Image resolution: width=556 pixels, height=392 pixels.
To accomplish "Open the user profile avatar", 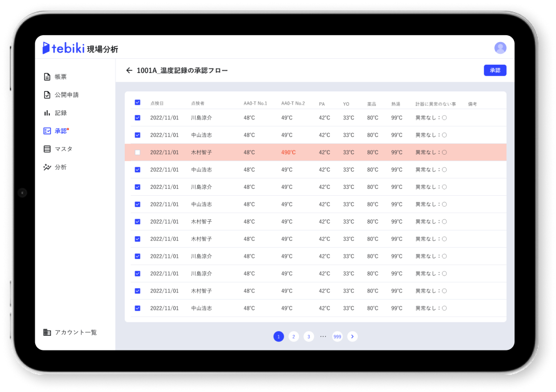I will pos(500,48).
